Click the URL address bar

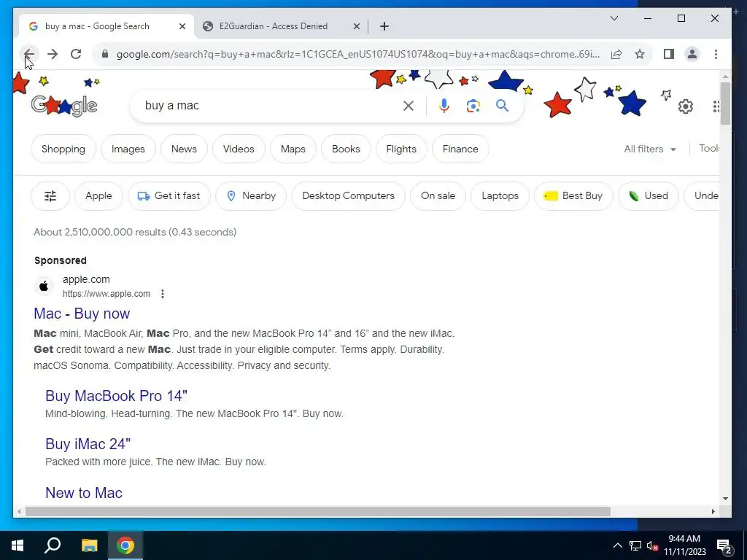[x=357, y=54]
